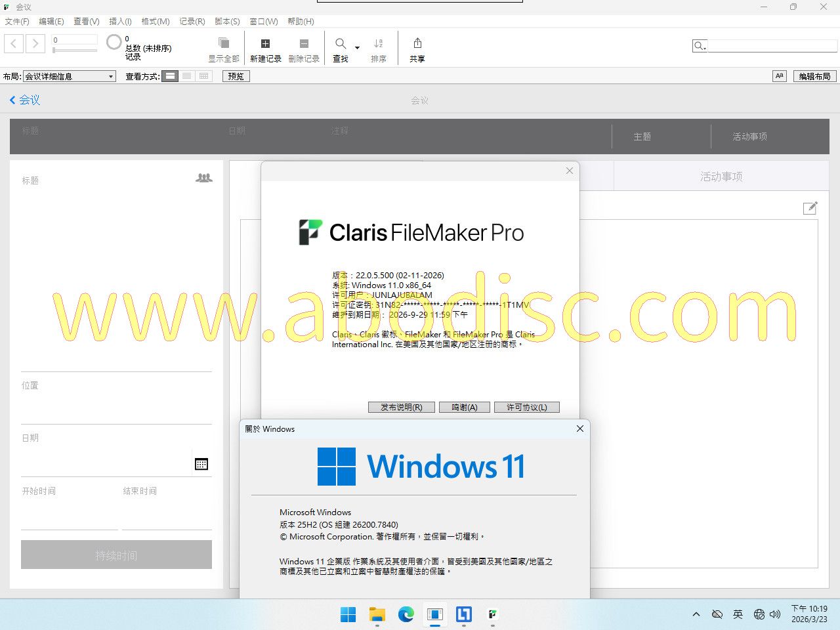This screenshot has height=630, width=840.
Task: Open the Scripts (脚本) menu
Action: 227,22
